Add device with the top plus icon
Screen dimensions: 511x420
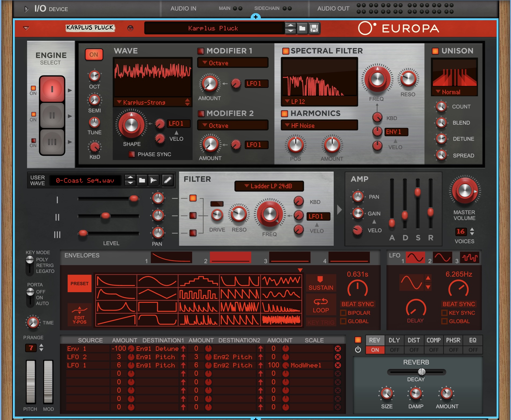(255, 17)
